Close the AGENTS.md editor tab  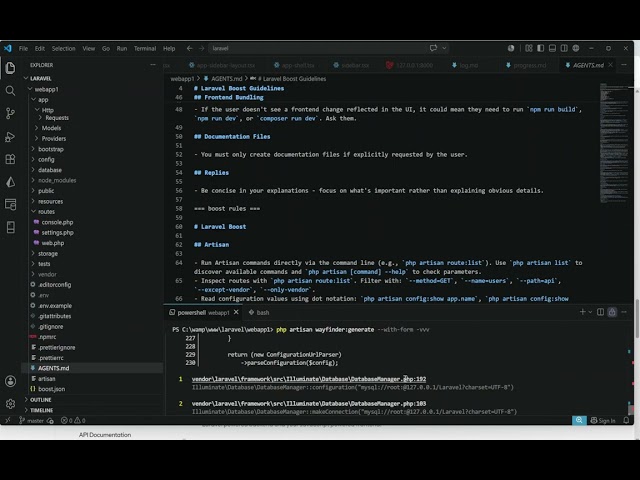(x=611, y=65)
